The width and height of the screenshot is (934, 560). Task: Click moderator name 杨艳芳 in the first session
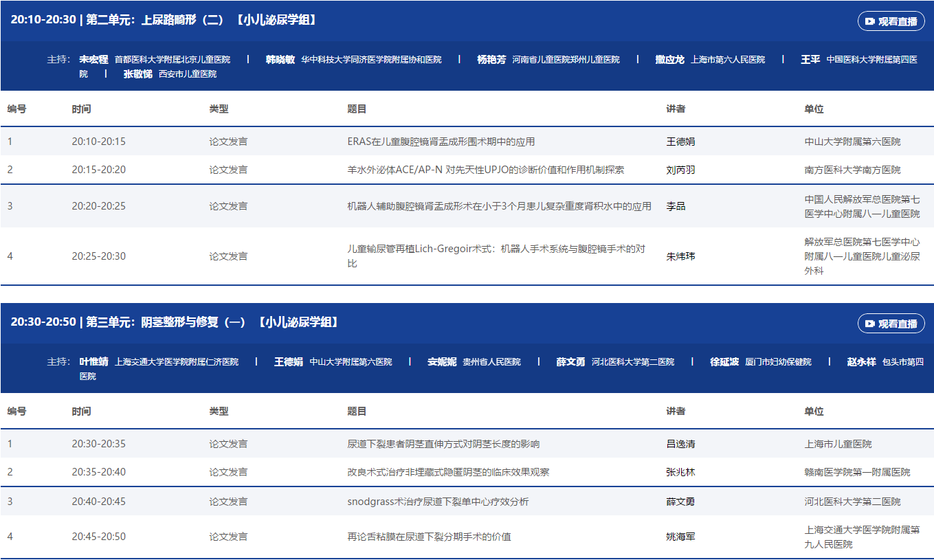coord(491,60)
